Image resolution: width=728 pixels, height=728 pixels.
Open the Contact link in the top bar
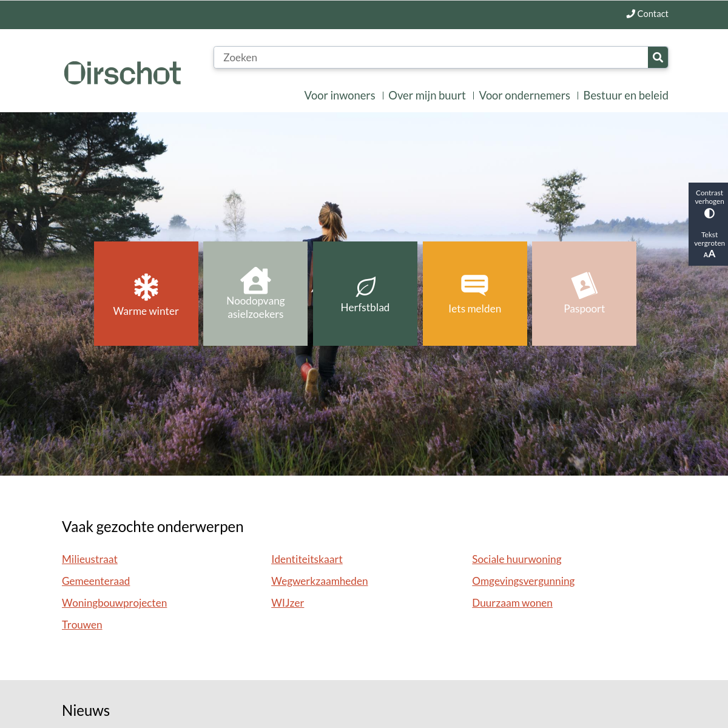click(647, 14)
